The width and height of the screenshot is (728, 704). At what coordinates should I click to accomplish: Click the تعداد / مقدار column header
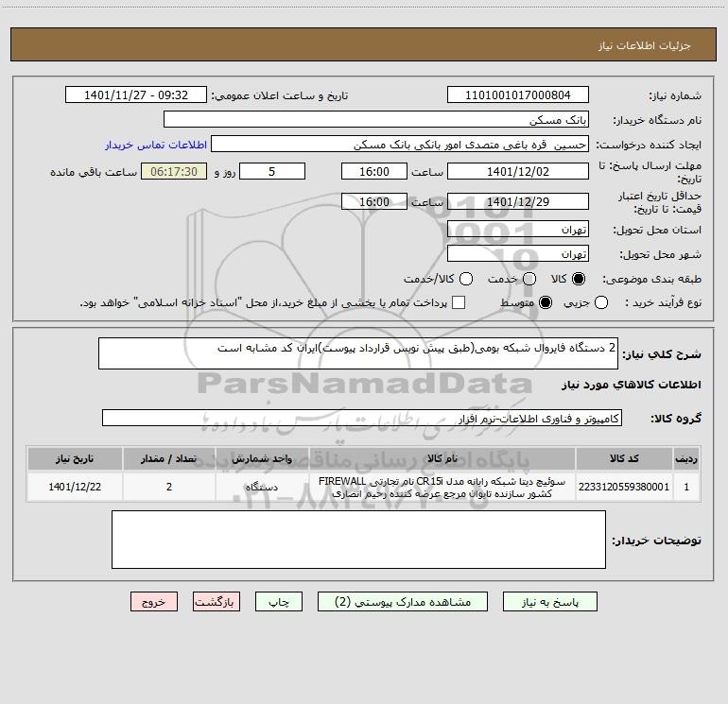click(169, 458)
